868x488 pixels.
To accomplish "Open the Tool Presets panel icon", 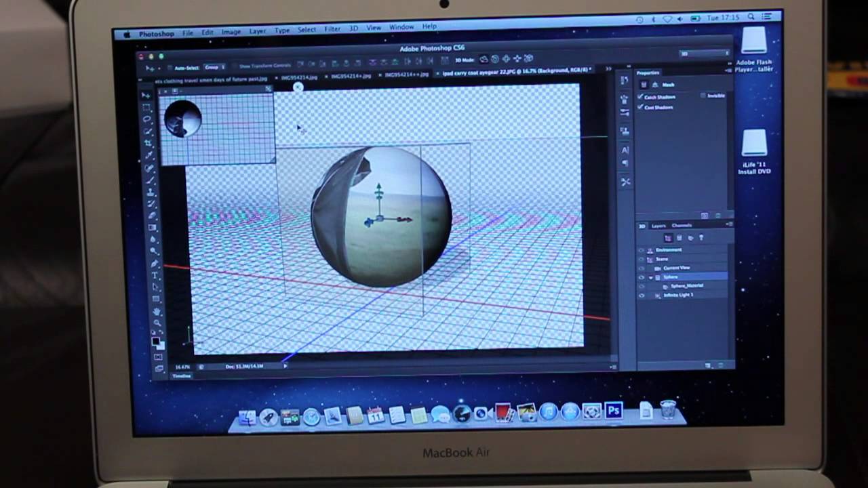I will point(625,182).
